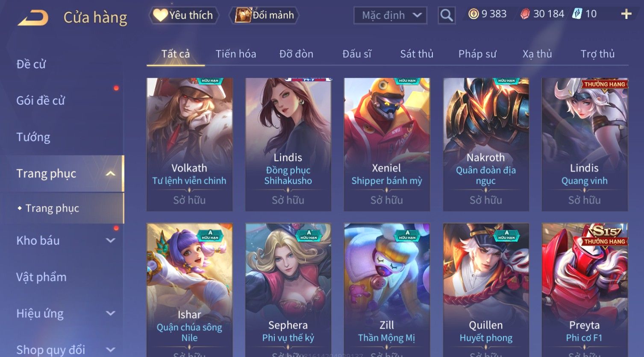Tap the blue voucher currency icon
Viewport: 644px width, 357px height.
pyautogui.click(x=577, y=14)
